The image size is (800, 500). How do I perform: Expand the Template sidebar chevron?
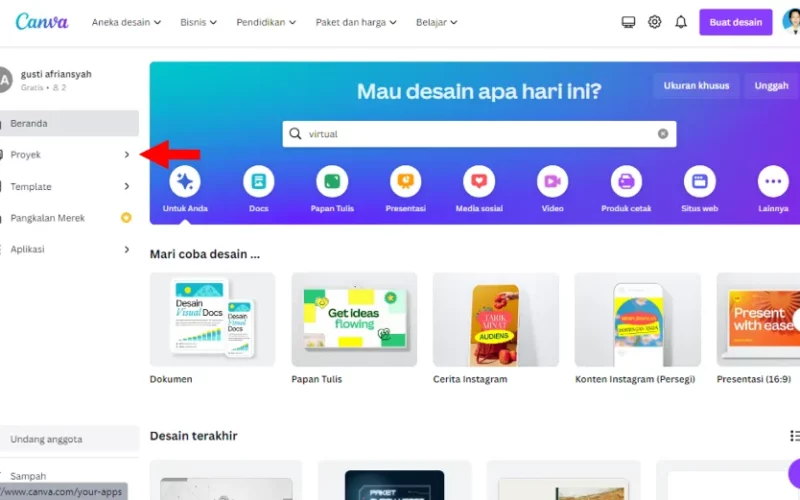(x=127, y=186)
